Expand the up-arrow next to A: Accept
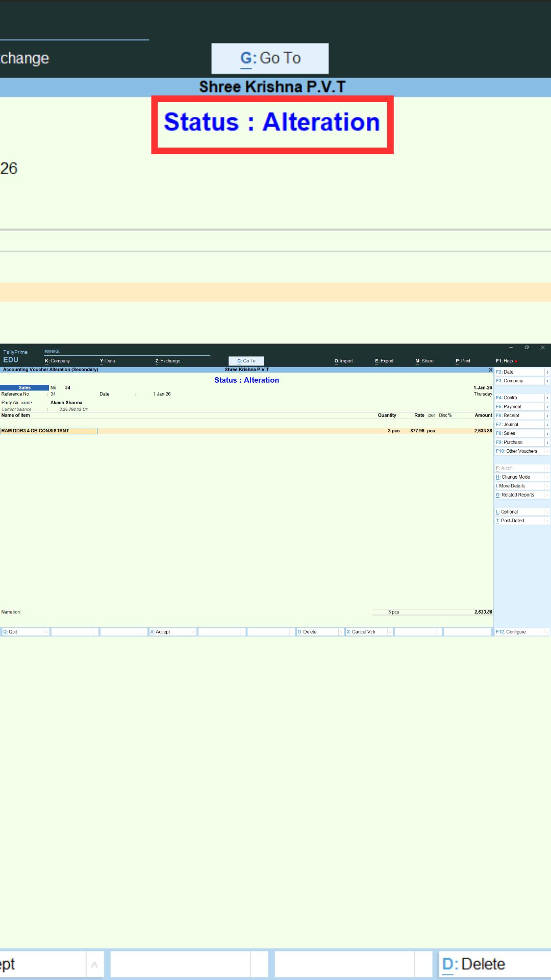Viewport: 551px width, 980px height. 194,632
